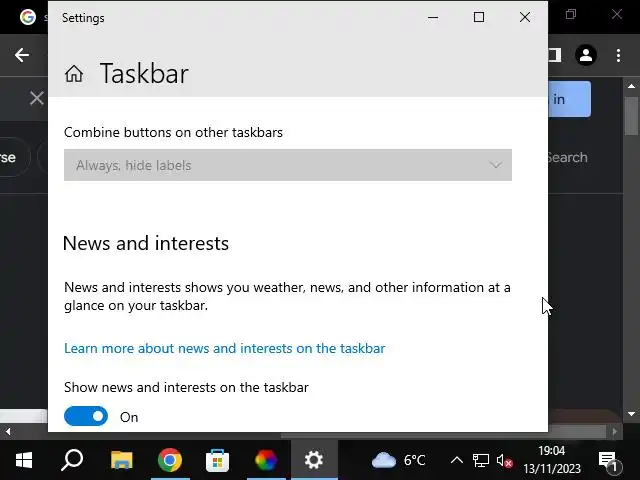The width and height of the screenshot is (640, 480).
Task: Open weather widget showing 6°C
Action: point(398,460)
